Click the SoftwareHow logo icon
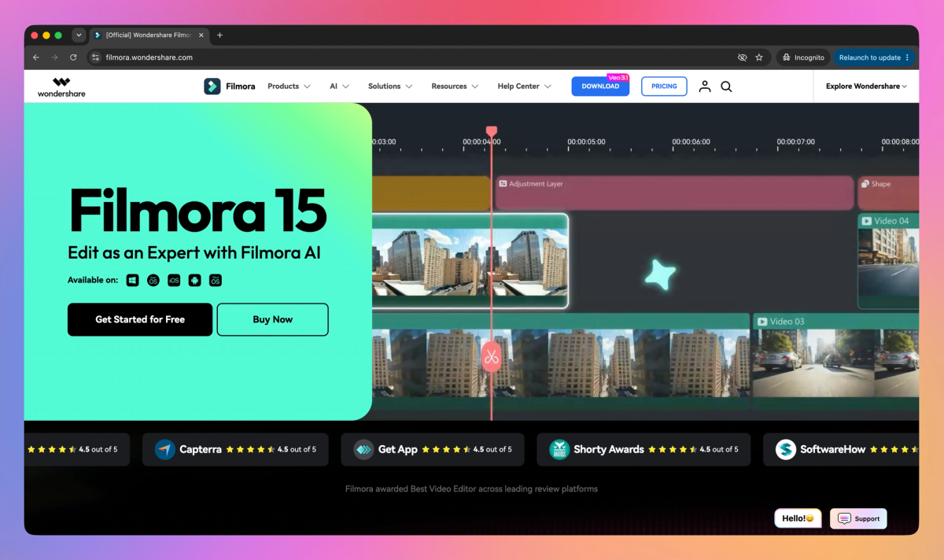The image size is (944, 560). point(785,449)
